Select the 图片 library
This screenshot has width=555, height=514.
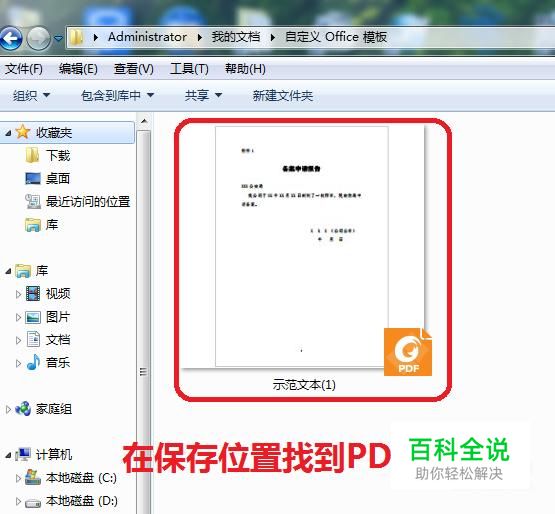click(58, 317)
